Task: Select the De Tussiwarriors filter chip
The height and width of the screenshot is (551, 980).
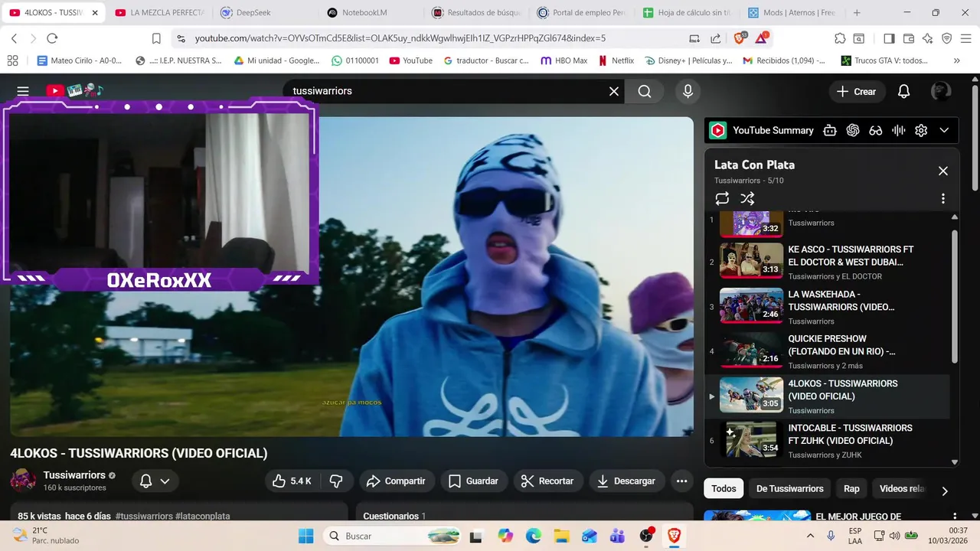Action: tap(790, 488)
